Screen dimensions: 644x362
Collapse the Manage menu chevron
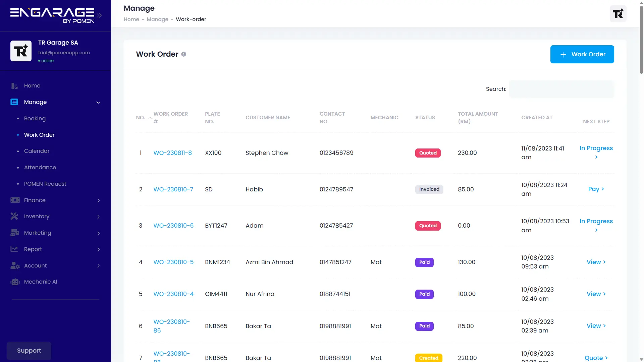tap(98, 102)
